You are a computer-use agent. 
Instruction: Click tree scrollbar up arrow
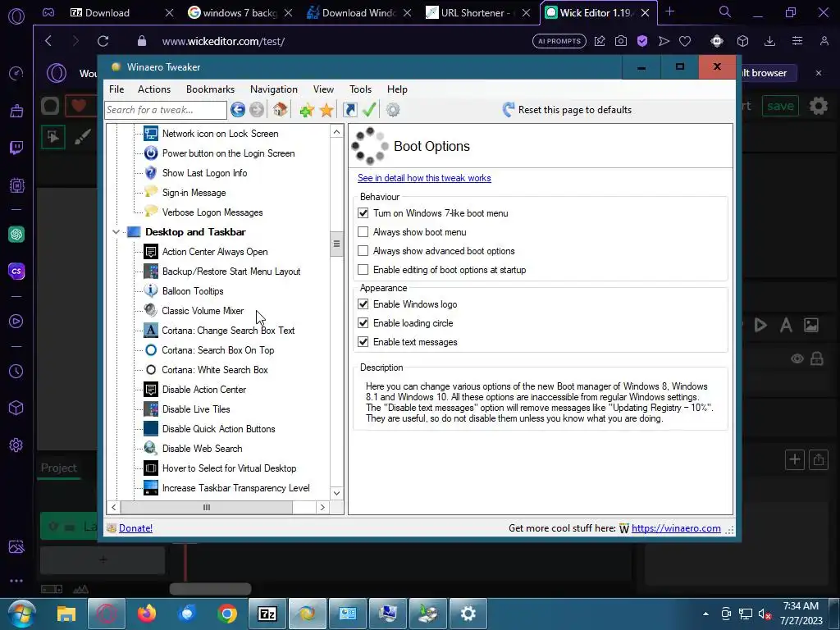click(x=336, y=132)
